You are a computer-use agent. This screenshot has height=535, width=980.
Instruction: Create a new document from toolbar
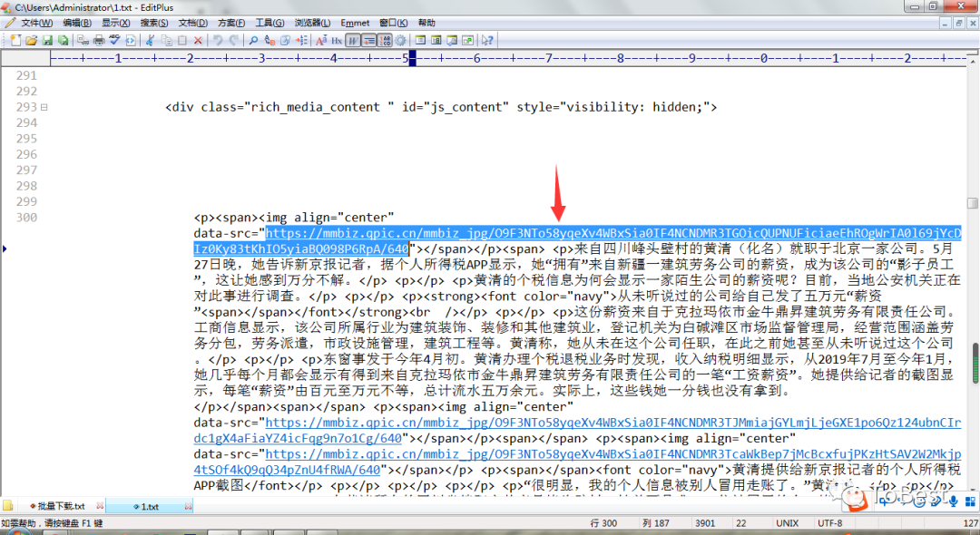(x=15, y=41)
